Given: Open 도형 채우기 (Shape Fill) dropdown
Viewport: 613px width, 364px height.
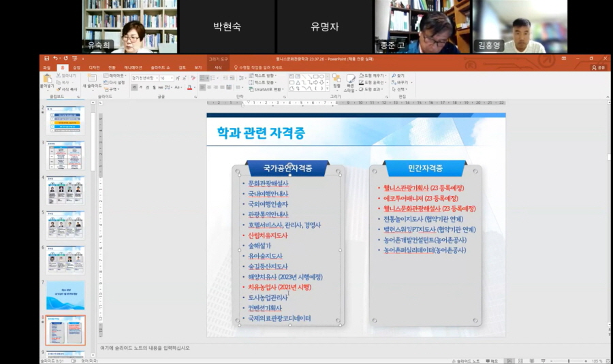Looking at the screenshot, I should coord(373,76).
